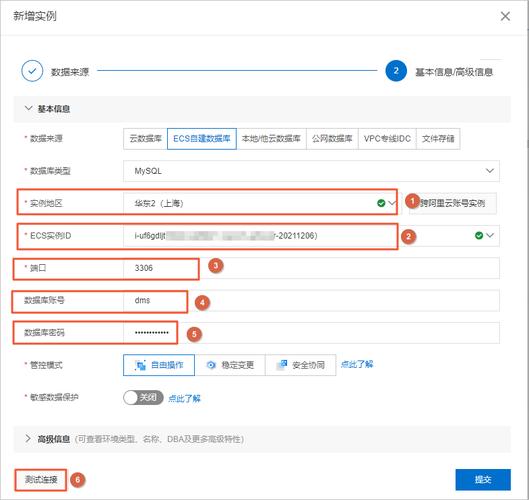Viewport: 529px width, 500px height.
Task: Click green check icon in ECS实例ID field
Action: (x=479, y=235)
